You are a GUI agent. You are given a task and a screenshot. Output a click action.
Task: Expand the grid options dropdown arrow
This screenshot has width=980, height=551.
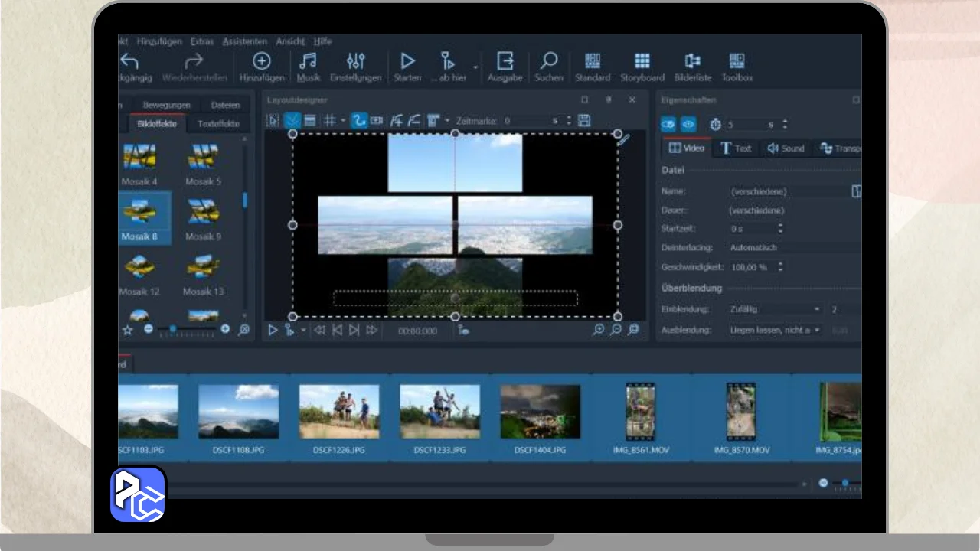coord(343,121)
